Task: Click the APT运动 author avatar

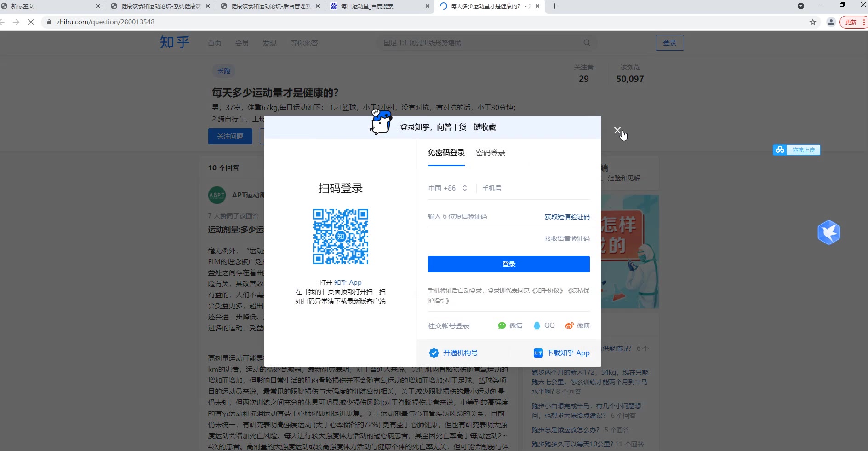Action: pyautogui.click(x=217, y=195)
